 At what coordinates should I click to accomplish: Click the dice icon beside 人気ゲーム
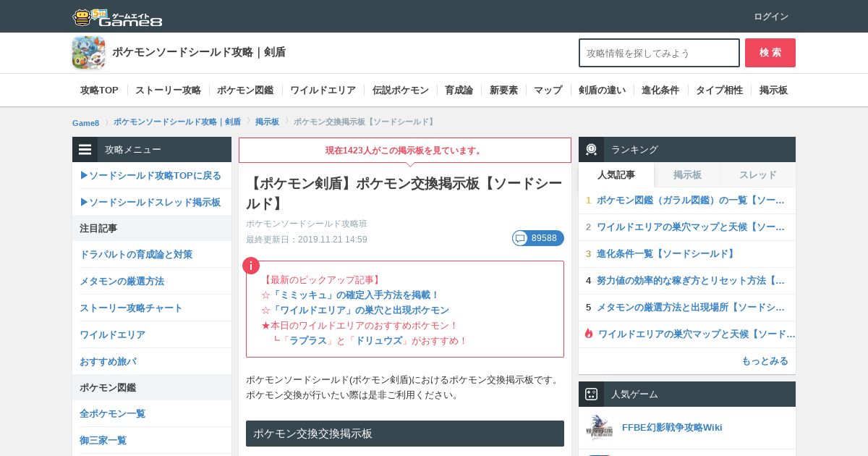(x=591, y=394)
